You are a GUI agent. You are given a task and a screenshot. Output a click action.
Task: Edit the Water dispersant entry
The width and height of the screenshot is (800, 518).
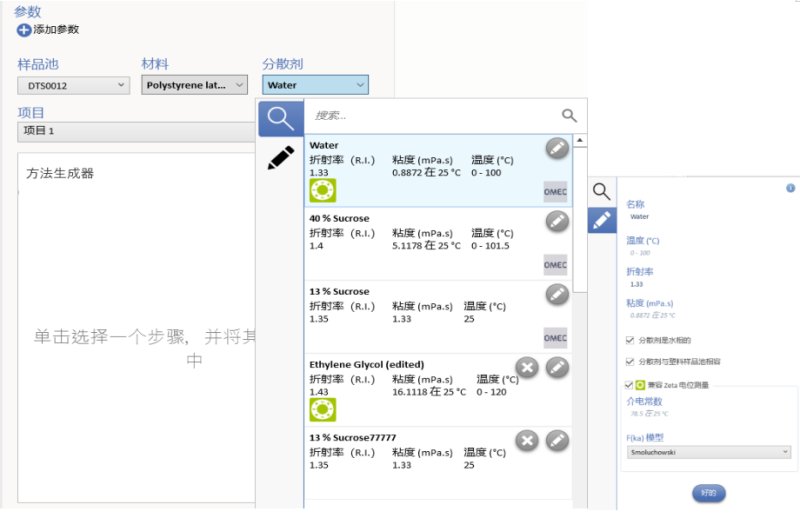(x=557, y=149)
